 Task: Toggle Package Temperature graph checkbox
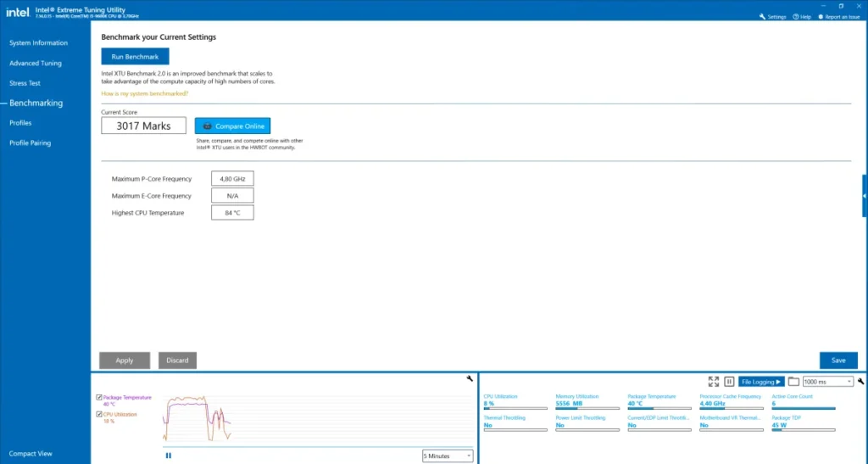tap(99, 398)
